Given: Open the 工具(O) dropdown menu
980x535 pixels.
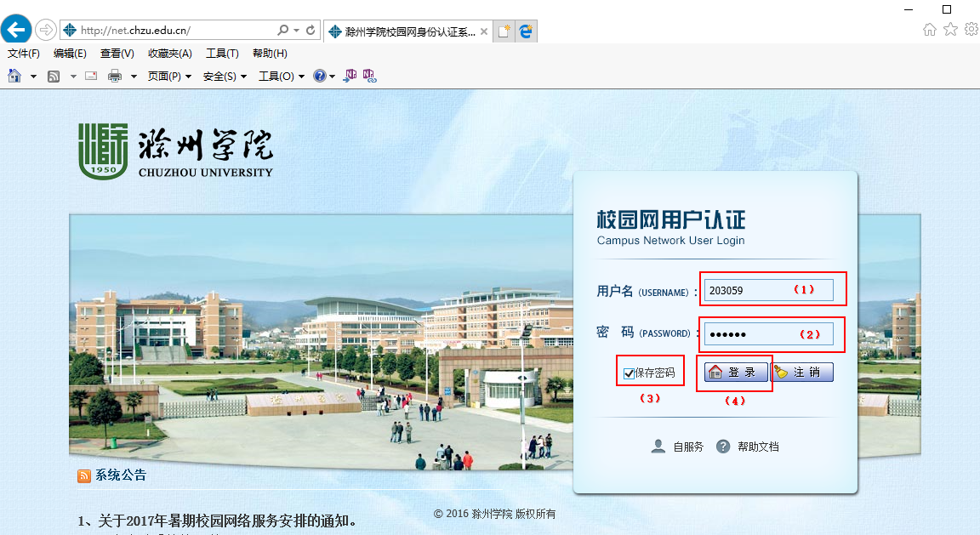Looking at the screenshot, I should [282, 77].
